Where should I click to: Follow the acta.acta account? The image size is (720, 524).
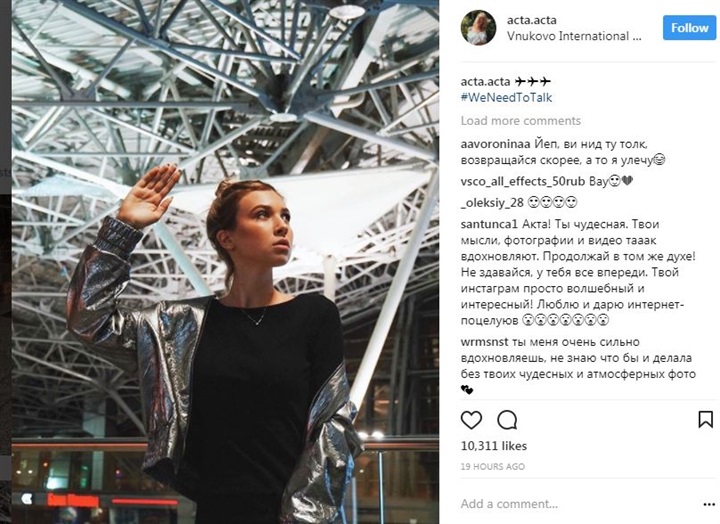click(x=689, y=28)
